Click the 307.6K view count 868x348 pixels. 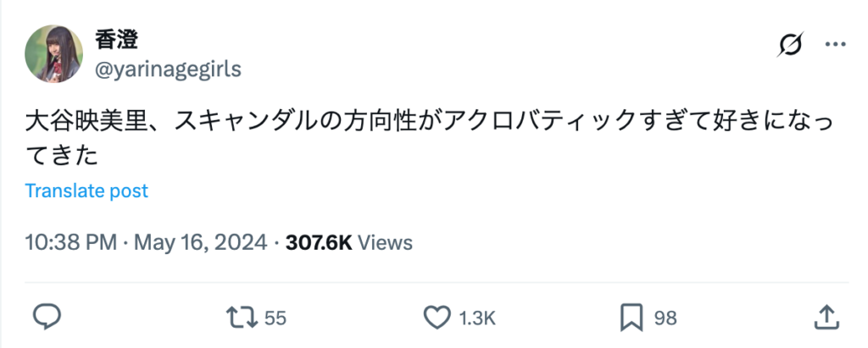[319, 243]
